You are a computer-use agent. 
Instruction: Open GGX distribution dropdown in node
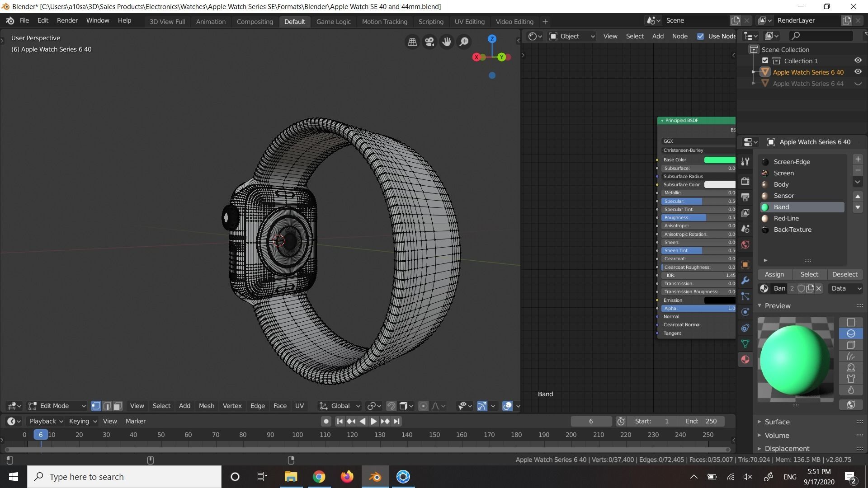pyautogui.click(x=698, y=141)
